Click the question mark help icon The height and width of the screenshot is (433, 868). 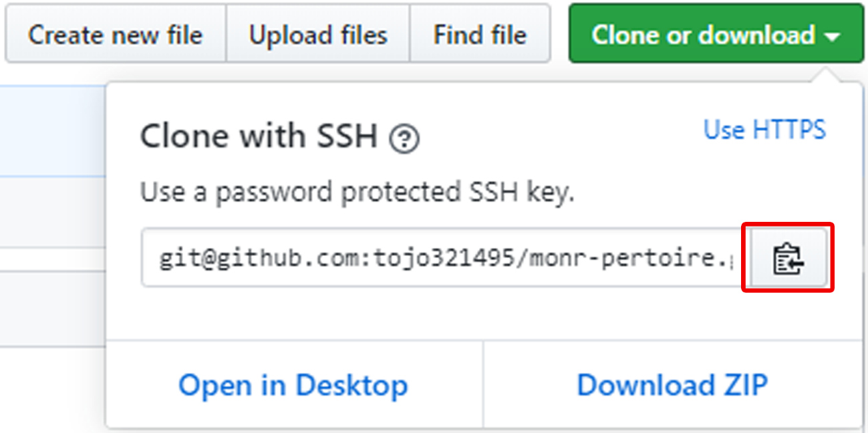pos(405,139)
